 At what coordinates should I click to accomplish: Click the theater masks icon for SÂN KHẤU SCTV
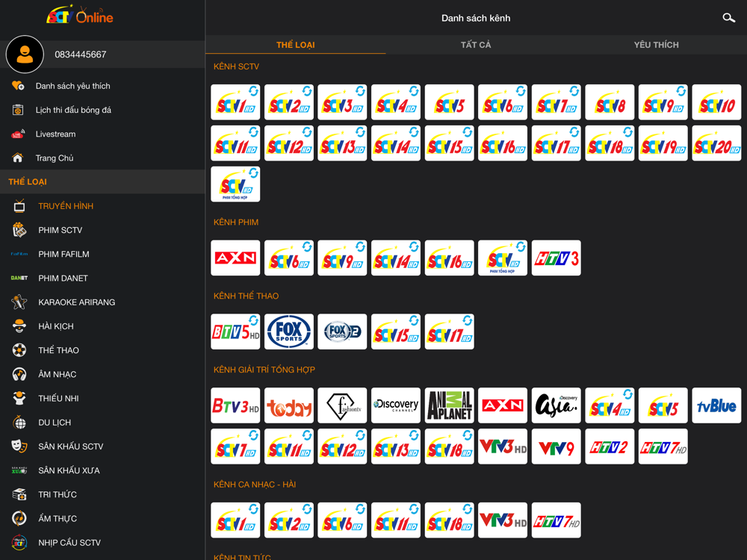click(x=19, y=446)
